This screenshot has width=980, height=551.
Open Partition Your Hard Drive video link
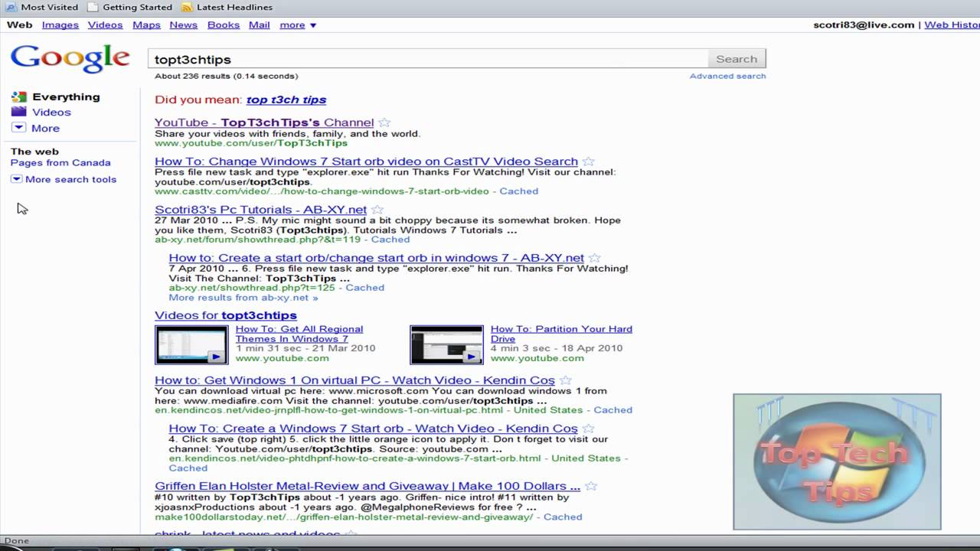pos(561,334)
